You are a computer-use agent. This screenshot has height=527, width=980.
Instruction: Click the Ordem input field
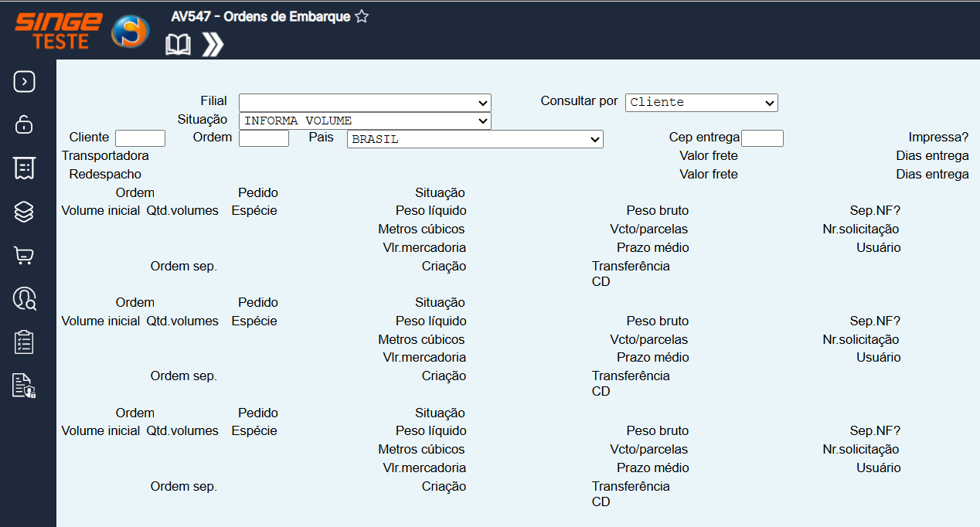point(264,138)
